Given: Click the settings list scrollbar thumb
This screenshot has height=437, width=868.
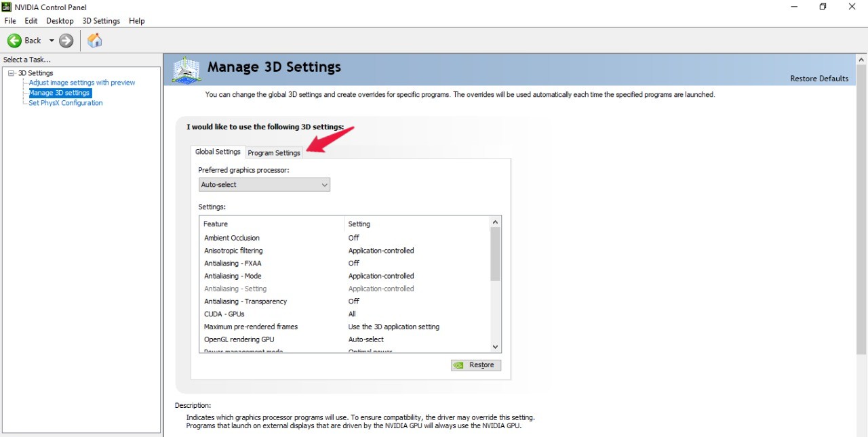Looking at the screenshot, I should click(495, 254).
